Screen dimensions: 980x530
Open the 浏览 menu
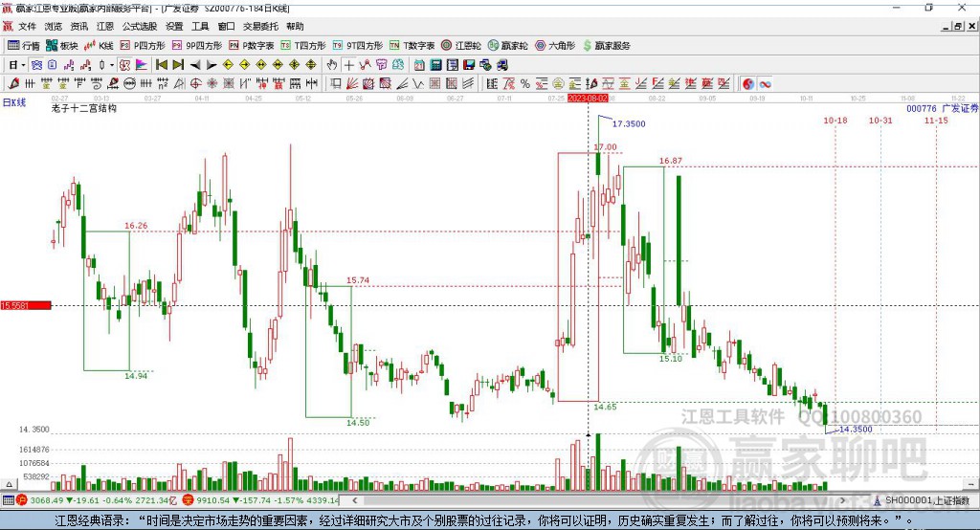click(x=54, y=26)
